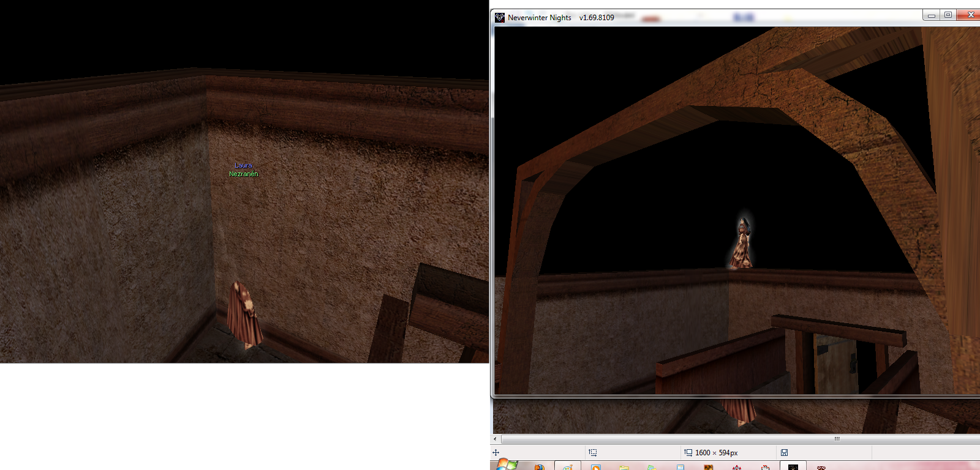
Task: Click the green "Nezraněn" status text
Action: [244, 174]
